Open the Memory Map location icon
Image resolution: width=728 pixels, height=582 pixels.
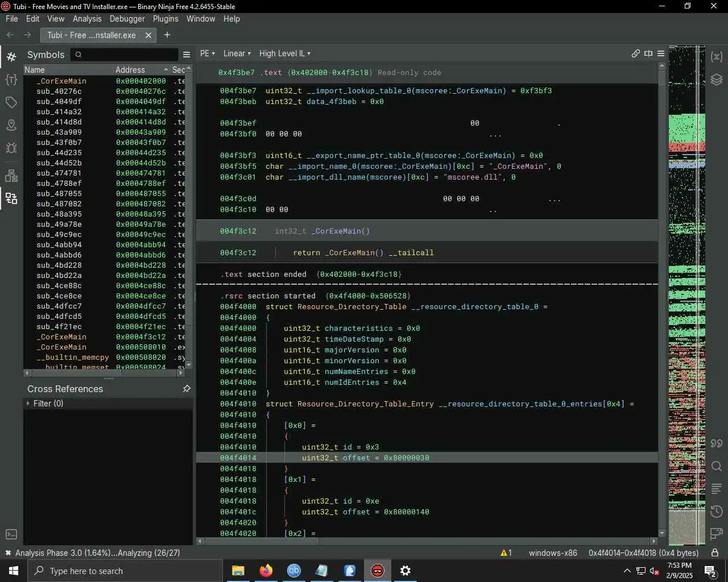pyautogui.click(x=11, y=125)
